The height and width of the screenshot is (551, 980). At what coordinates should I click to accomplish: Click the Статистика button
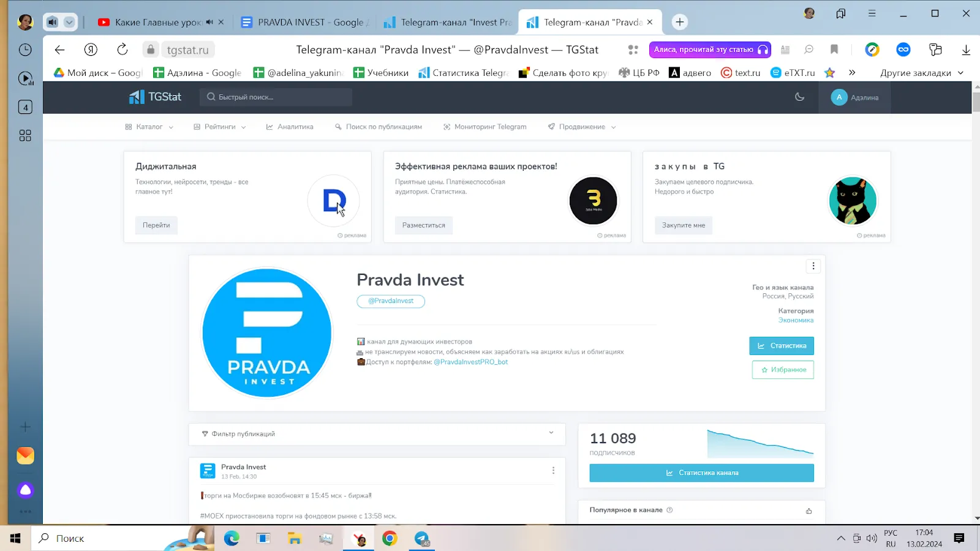(782, 346)
